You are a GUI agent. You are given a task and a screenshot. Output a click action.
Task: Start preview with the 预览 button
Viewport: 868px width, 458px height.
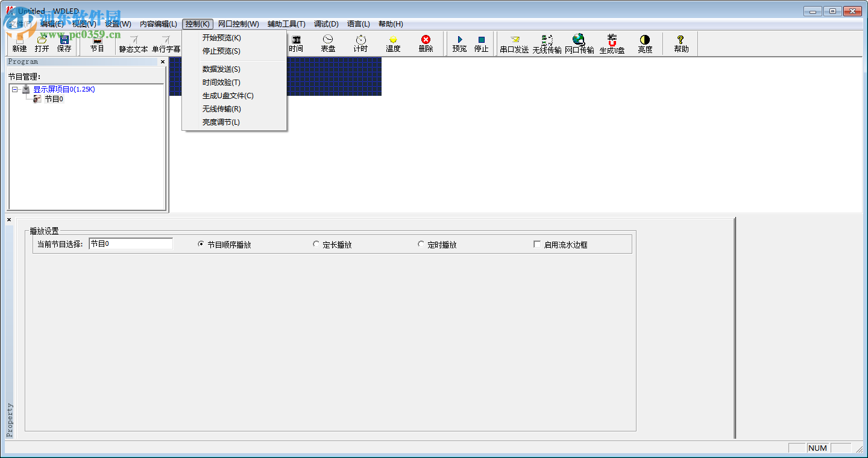[x=459, y=44]
